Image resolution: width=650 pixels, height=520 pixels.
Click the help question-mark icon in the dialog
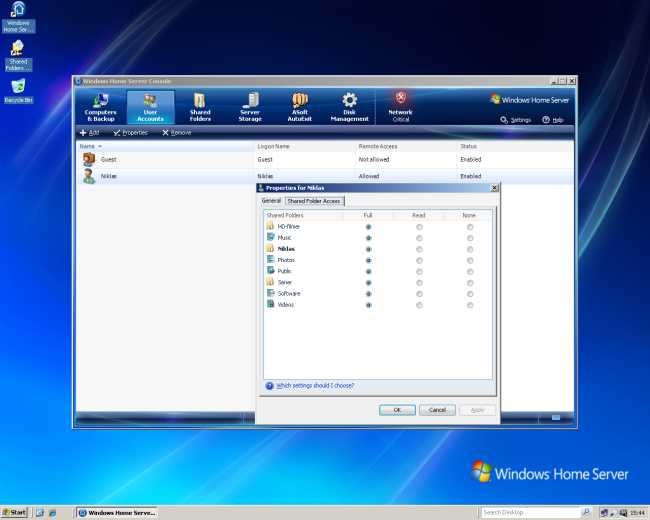[x=269, y=386]
